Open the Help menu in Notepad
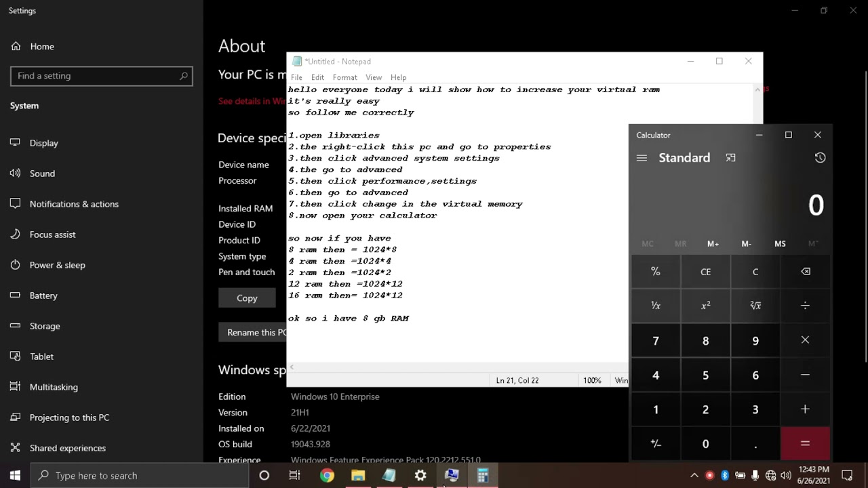The image size is (868, 488). [398, 77]
